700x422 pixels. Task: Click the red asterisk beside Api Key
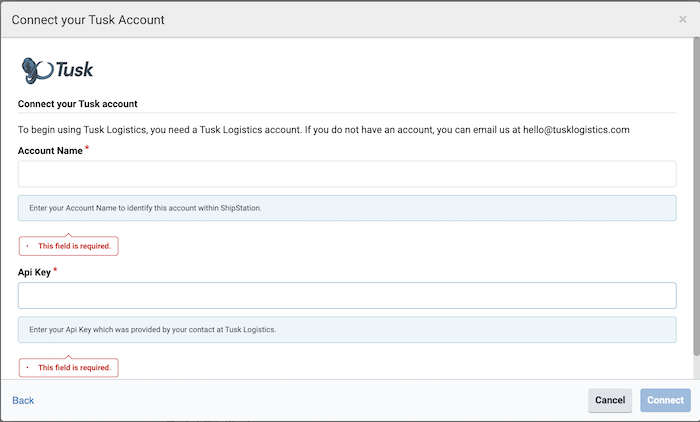point(55,270)
